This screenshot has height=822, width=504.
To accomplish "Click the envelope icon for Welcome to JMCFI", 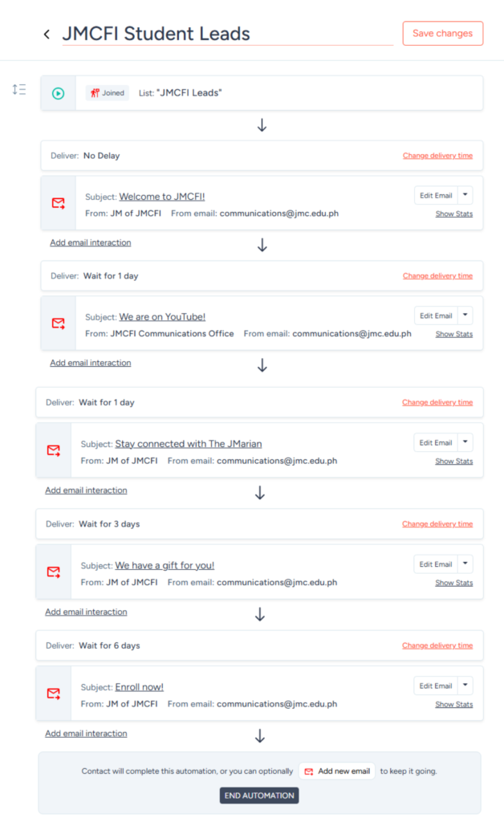I will (58, 203).
